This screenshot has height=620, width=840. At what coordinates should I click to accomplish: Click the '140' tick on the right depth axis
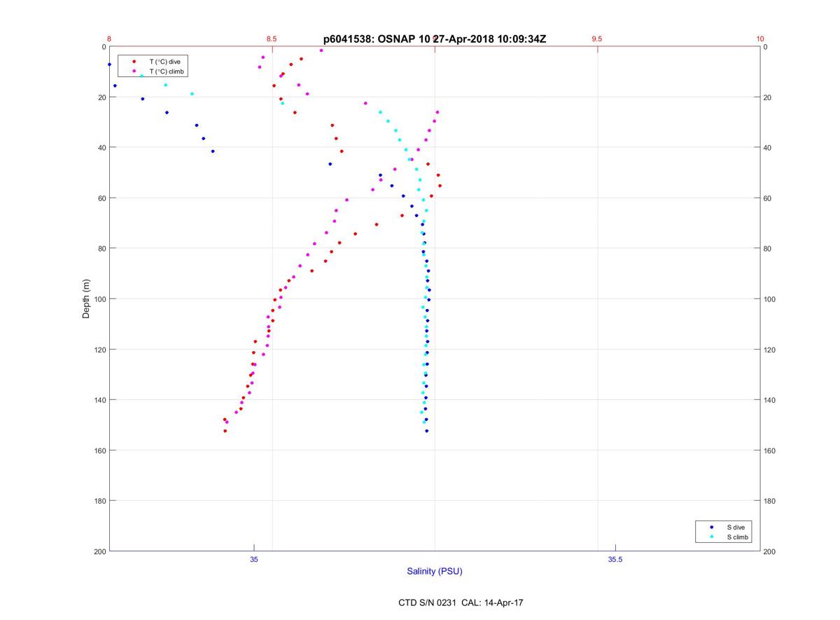770,400
